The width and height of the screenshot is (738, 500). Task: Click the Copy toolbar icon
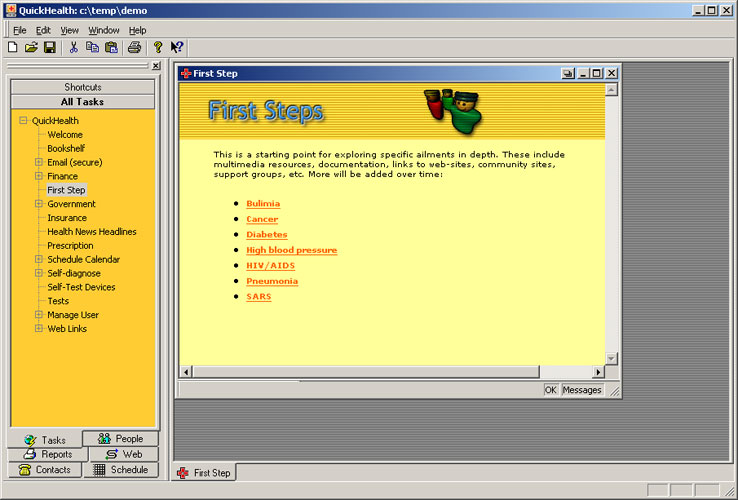tap(92, 47)
